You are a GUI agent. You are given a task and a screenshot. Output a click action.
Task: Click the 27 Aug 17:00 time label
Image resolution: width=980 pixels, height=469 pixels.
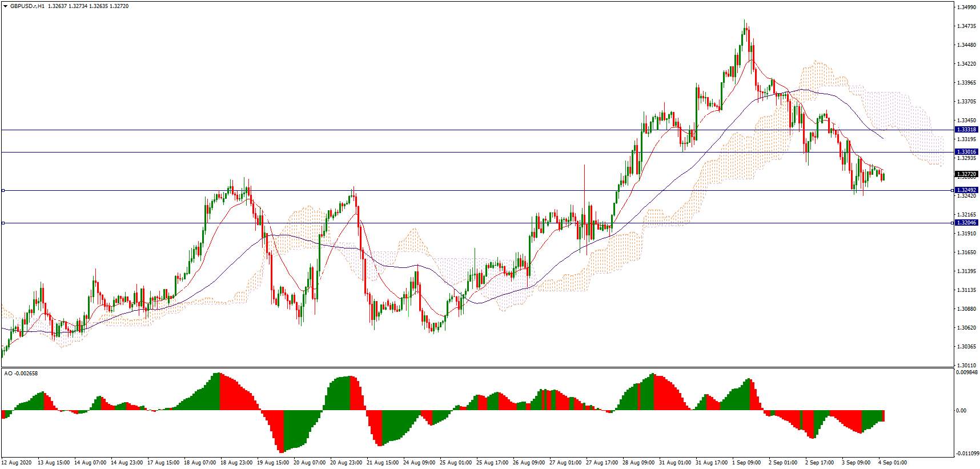[x=601, y=462]
